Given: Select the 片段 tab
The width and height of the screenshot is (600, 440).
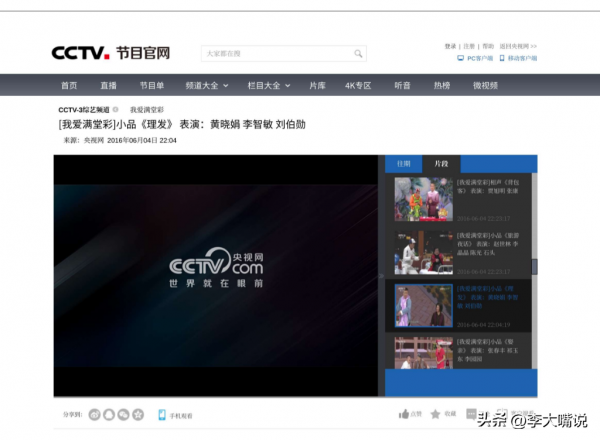Looking at the screenshot, I should pyautogui.click(x=441, y=163).
